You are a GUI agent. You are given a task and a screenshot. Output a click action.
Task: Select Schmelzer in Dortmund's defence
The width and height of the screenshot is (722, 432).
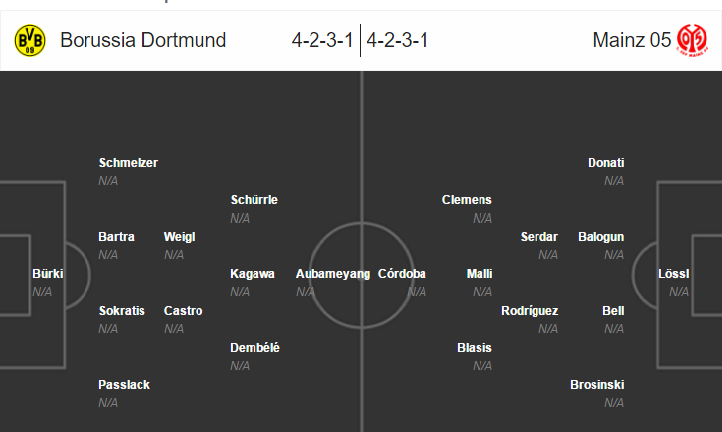pos(128,163)
